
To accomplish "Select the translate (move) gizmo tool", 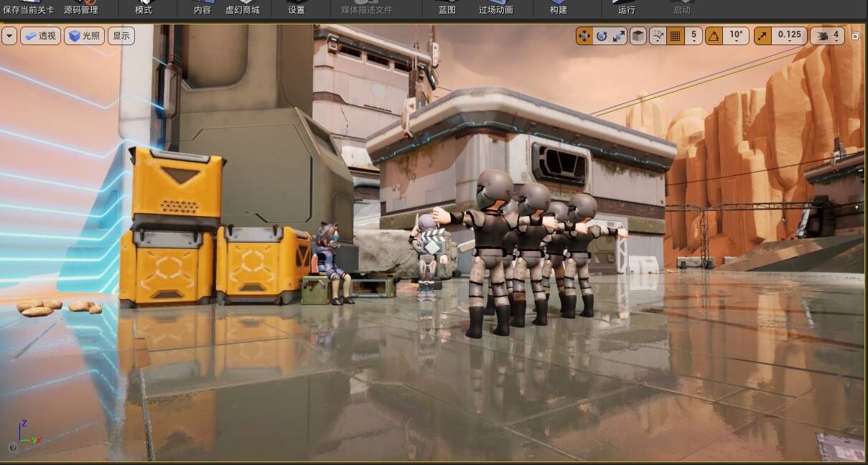I will click(x=584, y=36).
